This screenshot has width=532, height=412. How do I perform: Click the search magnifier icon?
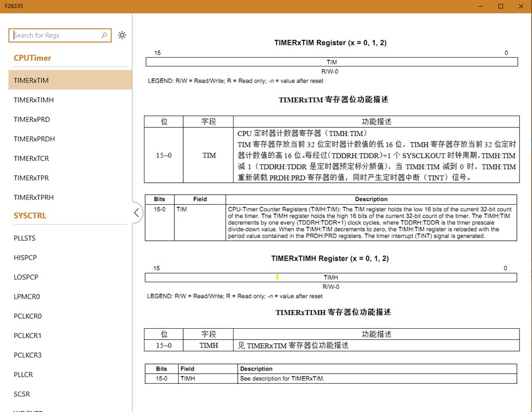pyautogui.click(x=103, y=35)
